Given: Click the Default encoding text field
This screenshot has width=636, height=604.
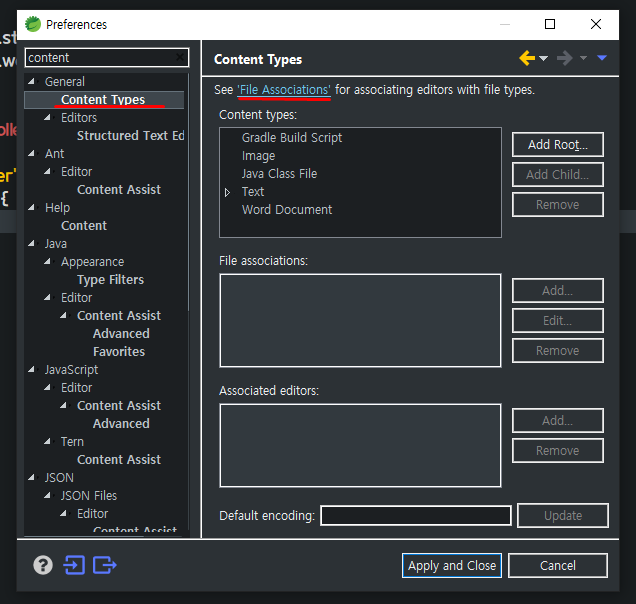Looking at the screenshot, I should [x=416, y=516].
